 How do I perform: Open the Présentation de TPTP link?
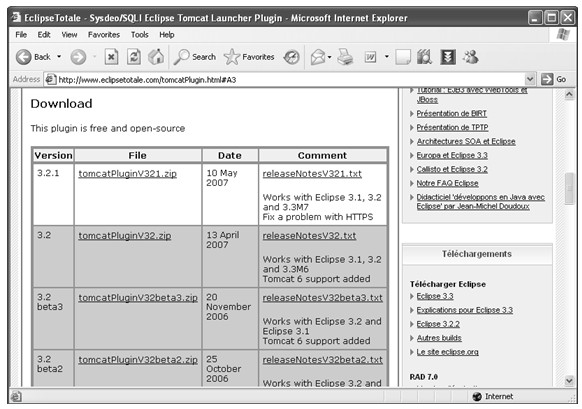452,127
